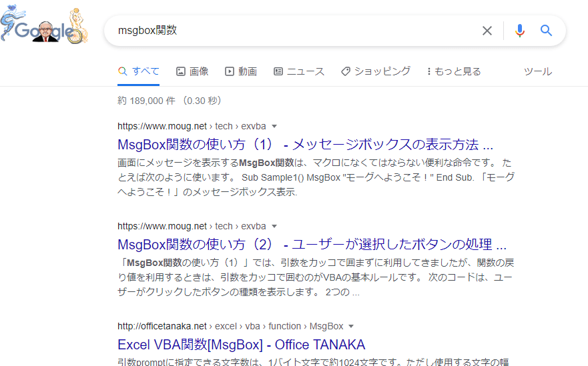This screenshot has width=588, height=366.
Task: Select the すべて tab
Action: point(138,71)
